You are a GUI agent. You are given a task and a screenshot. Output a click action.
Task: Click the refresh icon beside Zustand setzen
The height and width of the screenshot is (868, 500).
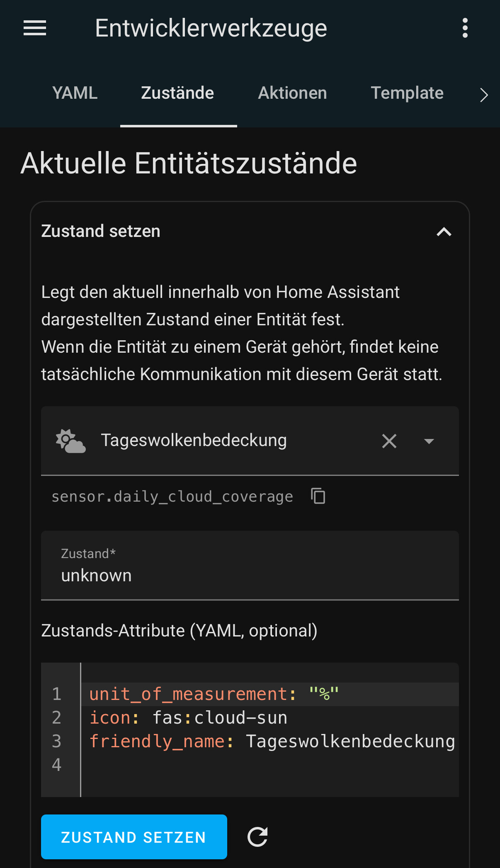pyautogui.click(x=257, y=837)
